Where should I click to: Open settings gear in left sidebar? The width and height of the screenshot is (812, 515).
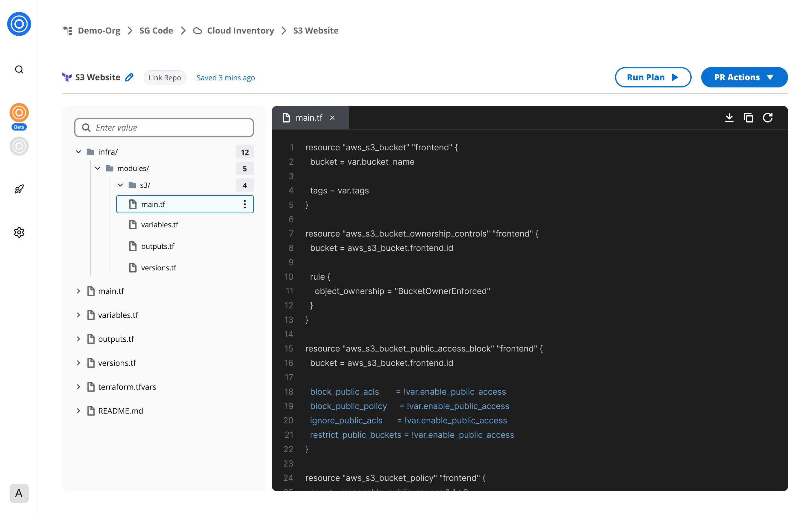point(19,232)
